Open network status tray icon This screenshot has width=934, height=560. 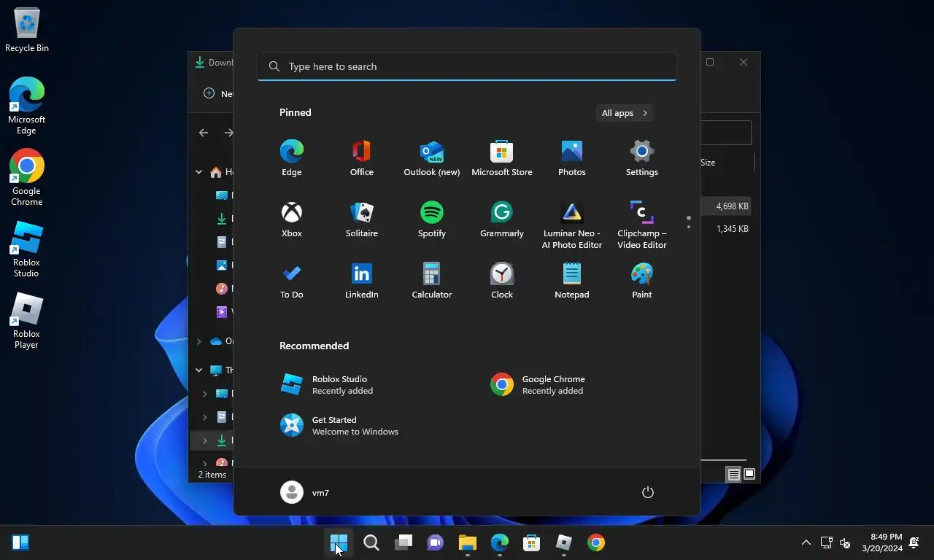[826, 542]
